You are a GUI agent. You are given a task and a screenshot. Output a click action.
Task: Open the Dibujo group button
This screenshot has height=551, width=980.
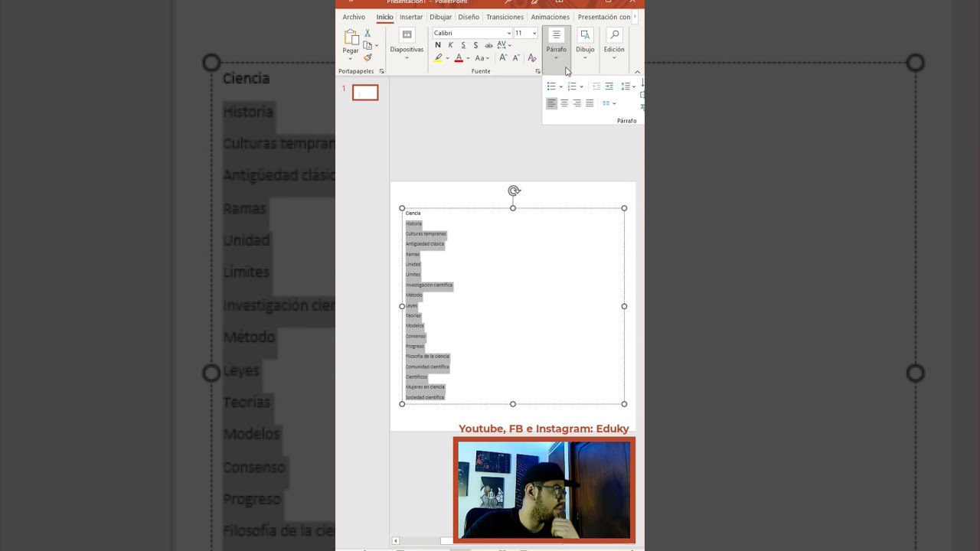585,44
